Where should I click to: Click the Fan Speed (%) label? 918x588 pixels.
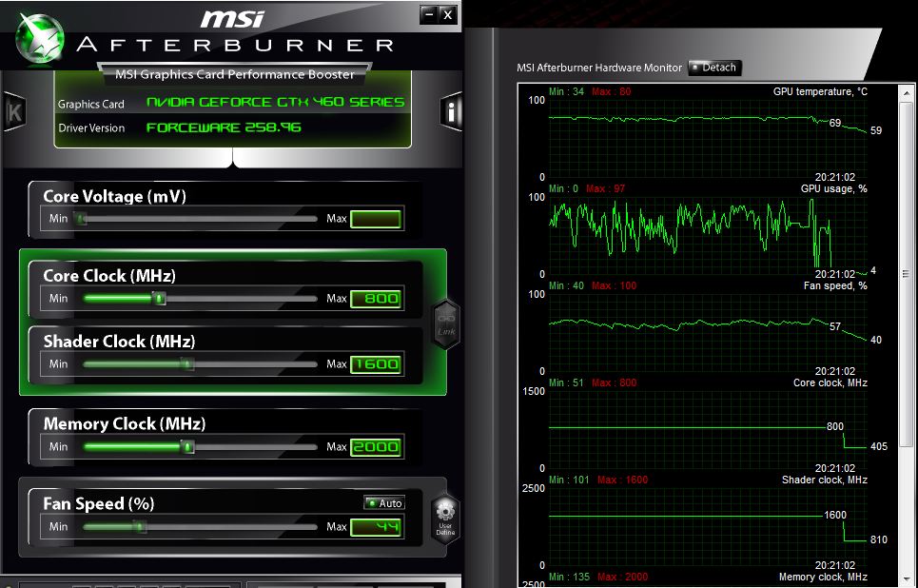point(98,504)
